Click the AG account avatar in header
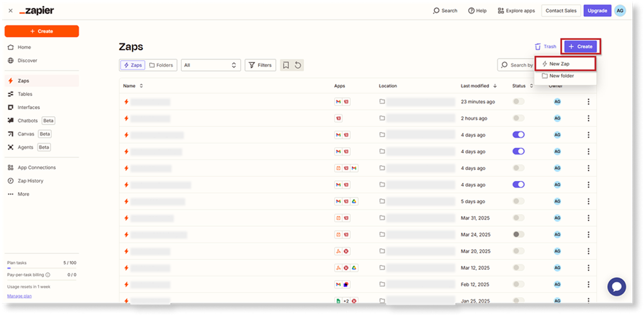 click(x=620, y=11)
